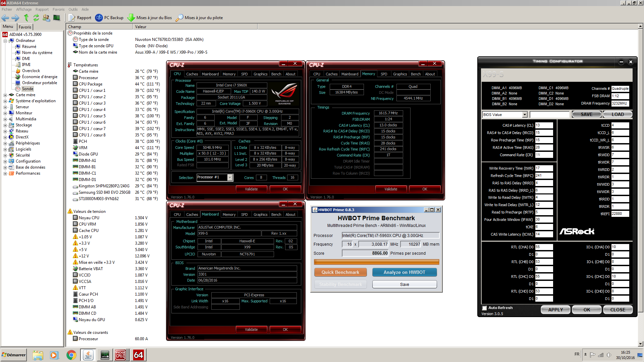Viewport: 644px width, 362px height.
Task: Click the users icon in AIDA64 toolbar
Action: tap(46, 18)
